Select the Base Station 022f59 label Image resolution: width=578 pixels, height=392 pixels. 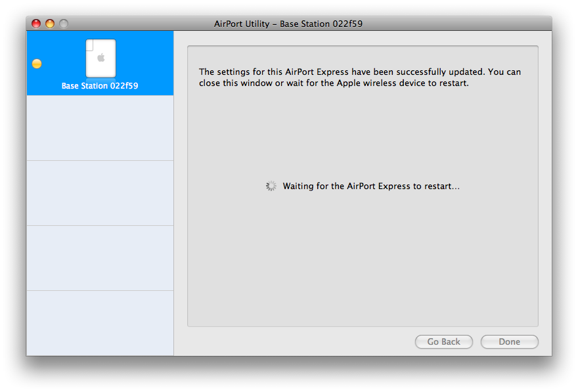(100, 86)
